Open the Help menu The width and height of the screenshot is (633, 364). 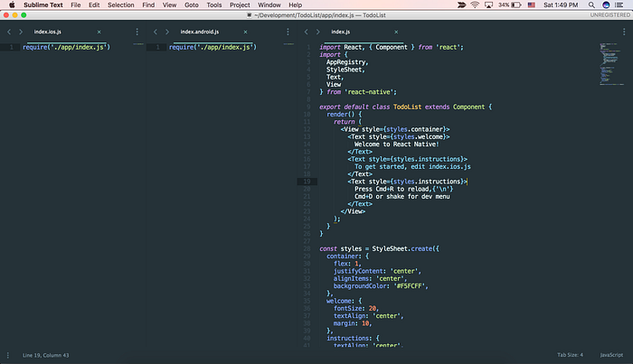click(x=295, y=5)
